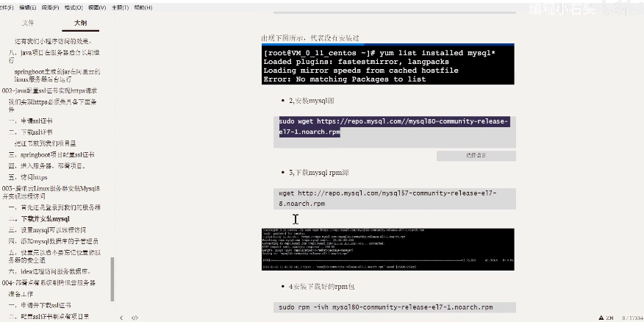Jump to 一, 首先还是登录到我们的服务器
The image size is (644, 322).
[54, 207]
